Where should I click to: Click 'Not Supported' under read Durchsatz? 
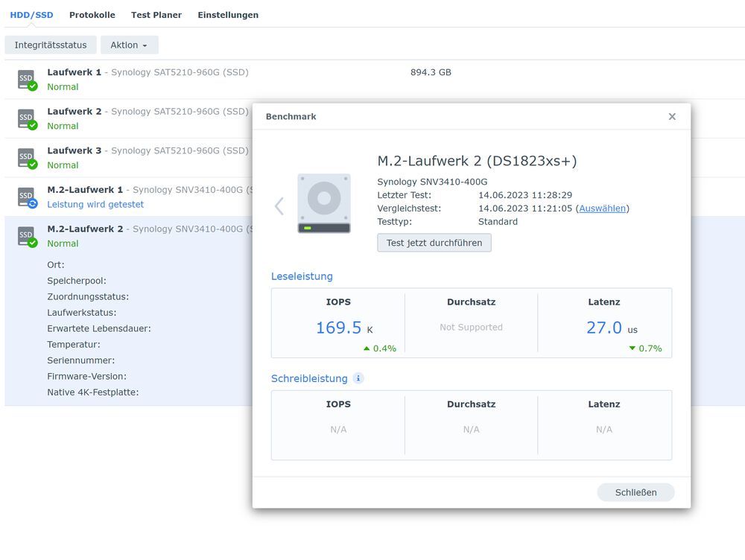tap(471, 327)
